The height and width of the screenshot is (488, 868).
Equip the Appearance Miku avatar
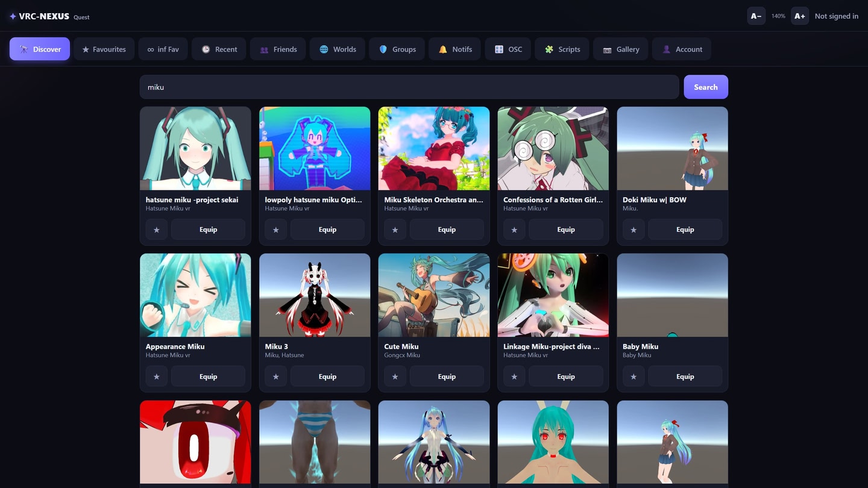(x=208, y=377)
